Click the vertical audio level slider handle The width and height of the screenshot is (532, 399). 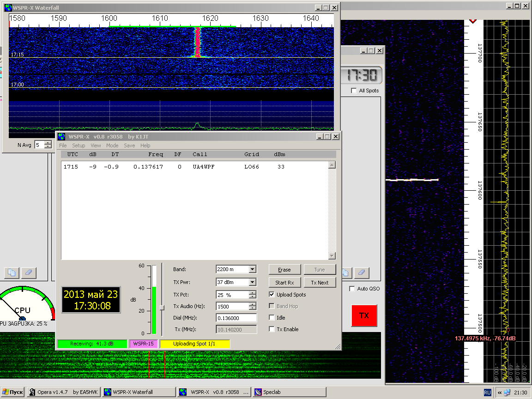click(162, 307)
